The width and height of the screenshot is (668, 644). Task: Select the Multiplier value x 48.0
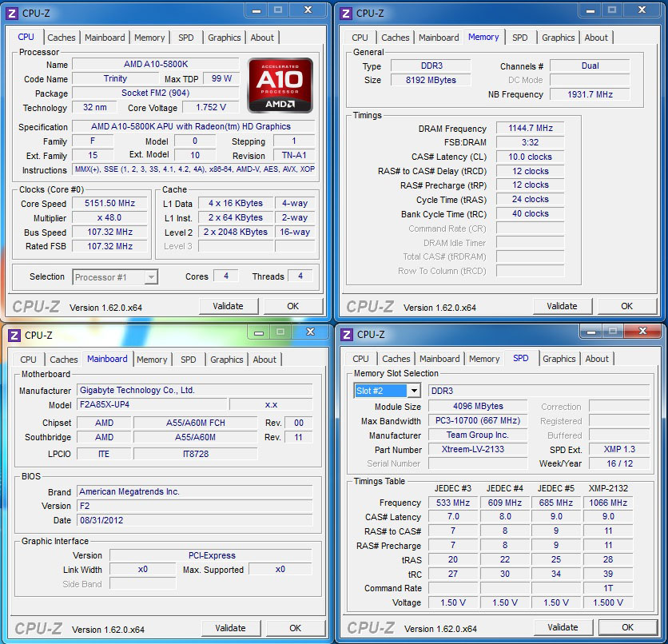(x=110, y=217)
